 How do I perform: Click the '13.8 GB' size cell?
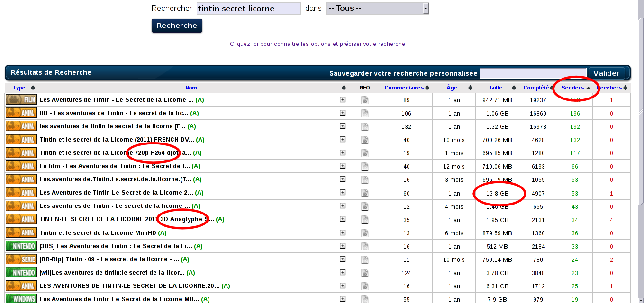pos(497,193)
